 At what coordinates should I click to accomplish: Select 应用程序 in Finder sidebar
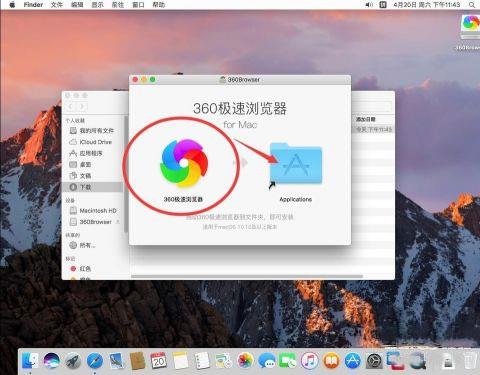92,153
